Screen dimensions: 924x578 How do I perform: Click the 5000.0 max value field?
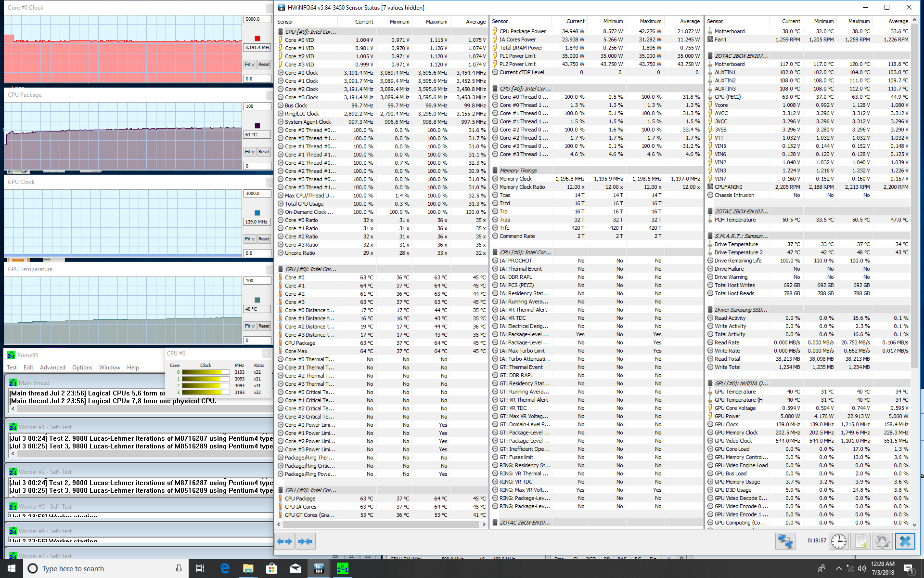(257, 19)
